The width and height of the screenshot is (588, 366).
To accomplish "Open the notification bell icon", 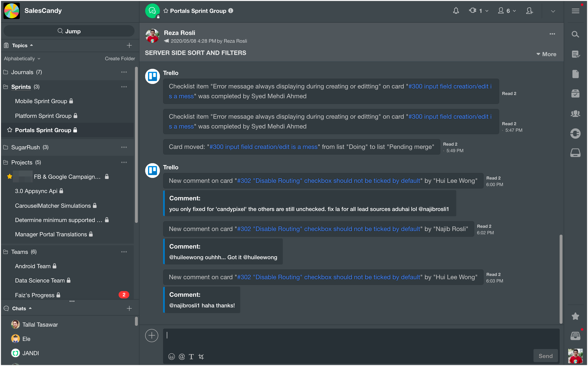I will pos(456,11).
